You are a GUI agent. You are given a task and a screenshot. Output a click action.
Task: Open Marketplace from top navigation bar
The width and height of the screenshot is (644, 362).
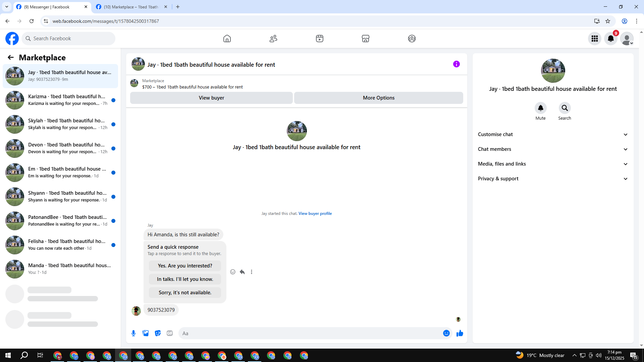pos(365,39)
